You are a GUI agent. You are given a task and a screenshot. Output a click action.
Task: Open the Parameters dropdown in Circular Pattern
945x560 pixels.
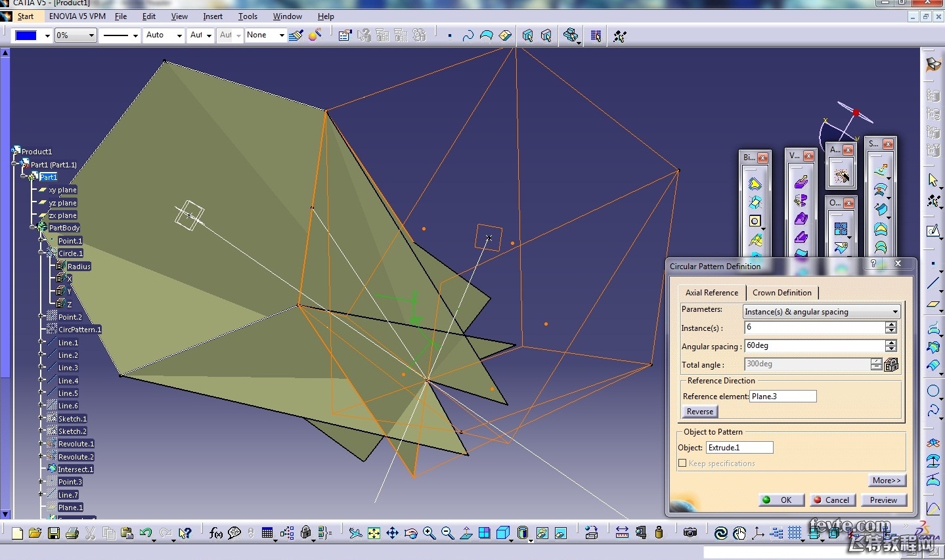tap(895, 312)
